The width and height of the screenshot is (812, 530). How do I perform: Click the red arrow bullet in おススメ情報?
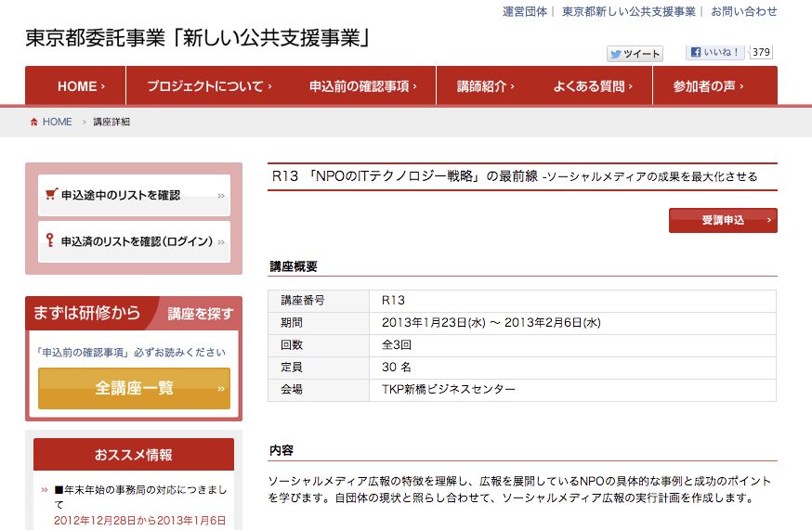click(x=45, y=489)
